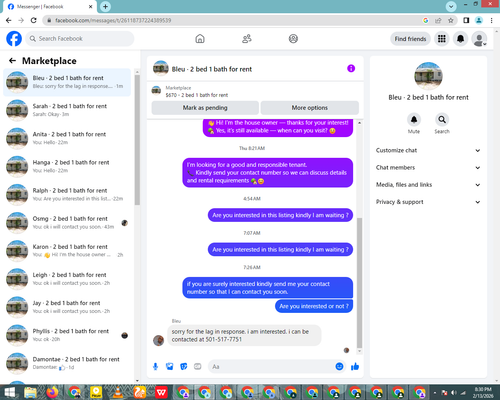
Task: Open the Friends icon in top bar
Action: coord(247,39)
